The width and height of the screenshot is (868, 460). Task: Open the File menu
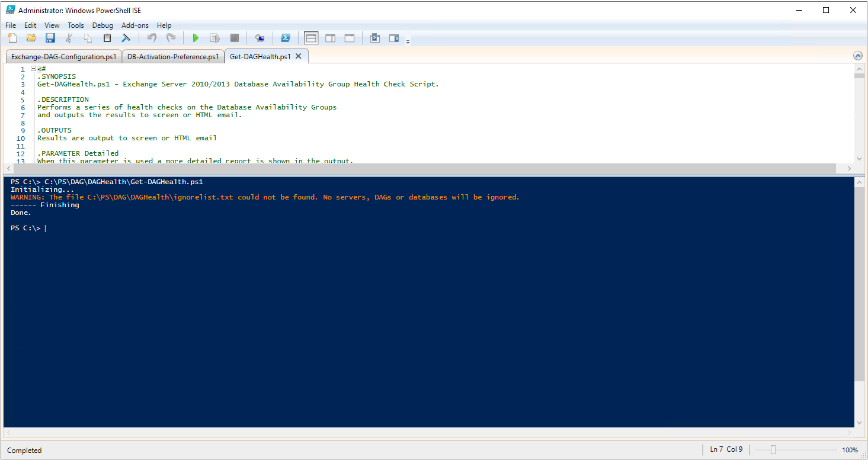pyautogui.click(x=11, y=25)
